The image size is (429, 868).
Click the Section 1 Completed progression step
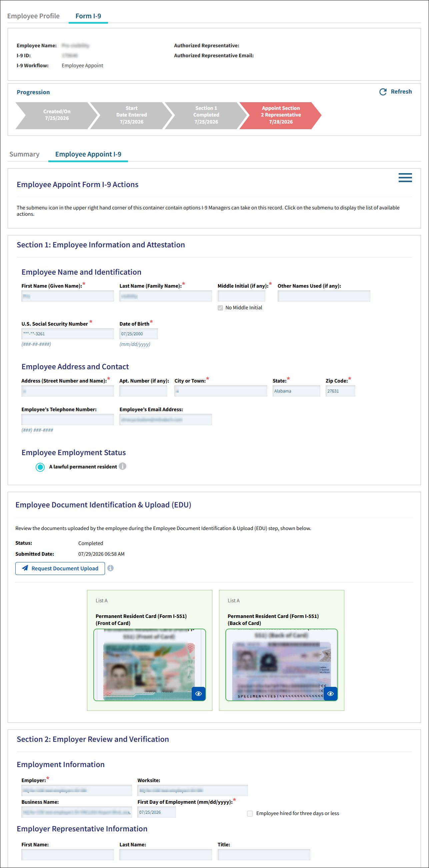tap(206, 115)
